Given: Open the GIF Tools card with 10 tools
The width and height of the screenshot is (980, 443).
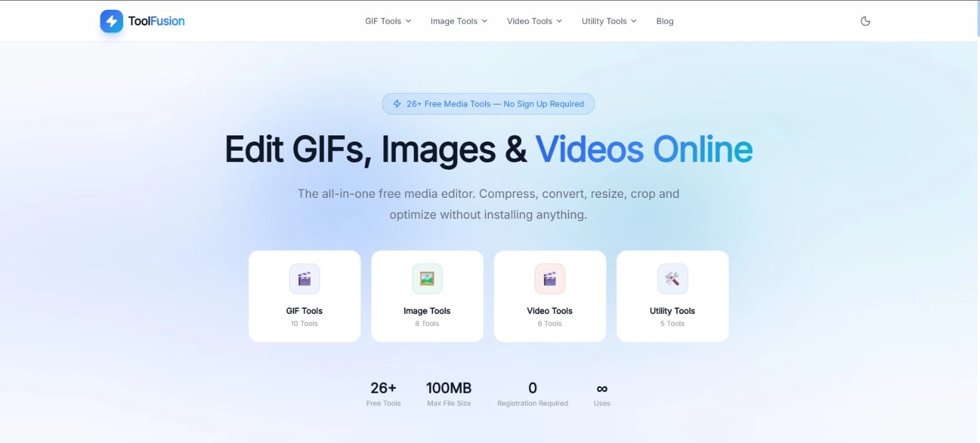Looking at the screenshot, I should click(x=304, y=296).
